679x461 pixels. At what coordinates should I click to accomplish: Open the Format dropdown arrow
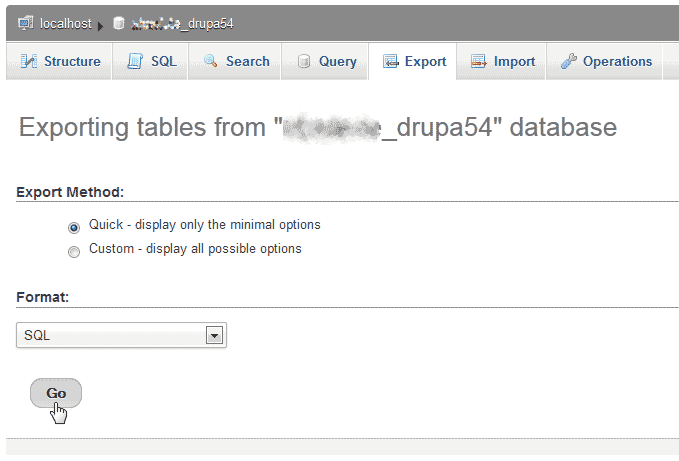pyautogui.click(x=213, y=336)
